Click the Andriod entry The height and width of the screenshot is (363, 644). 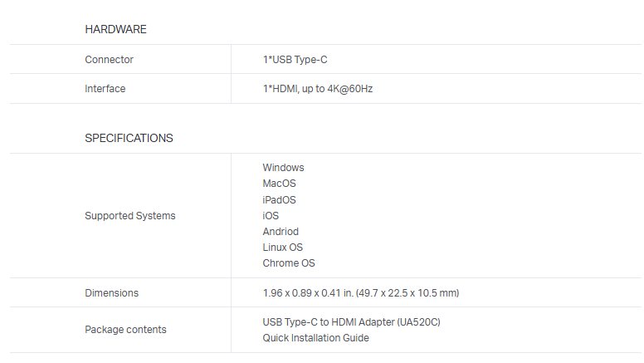281,232
